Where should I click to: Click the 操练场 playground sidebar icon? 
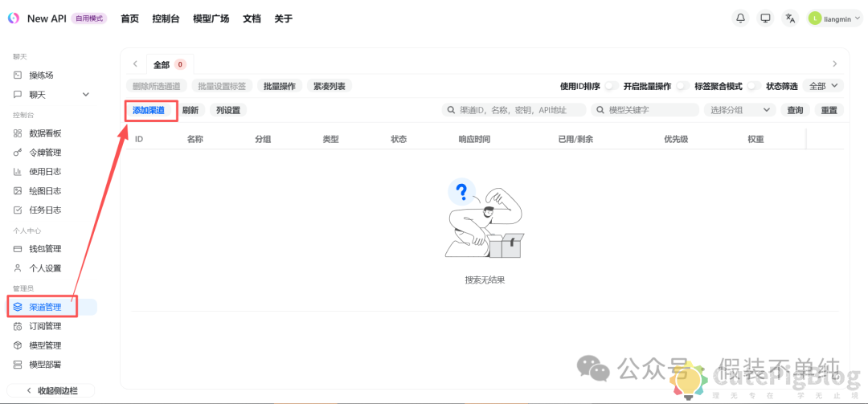click(x=18, y=75)
